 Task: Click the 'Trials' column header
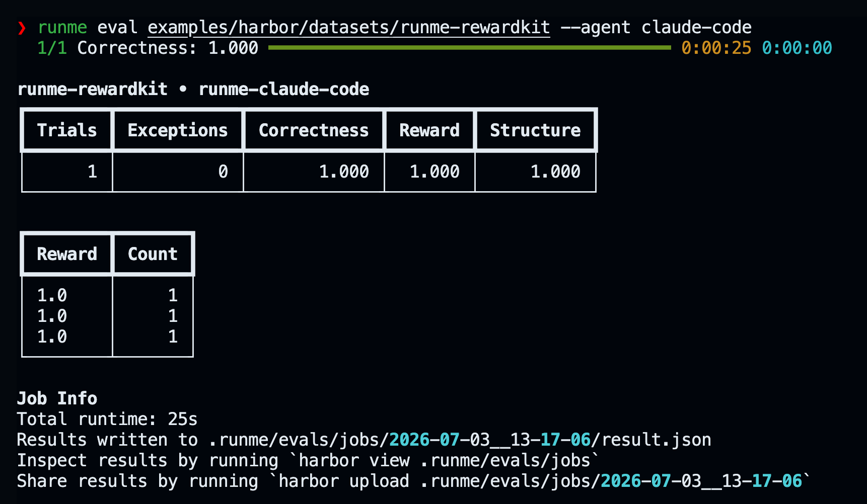(67, 130)
